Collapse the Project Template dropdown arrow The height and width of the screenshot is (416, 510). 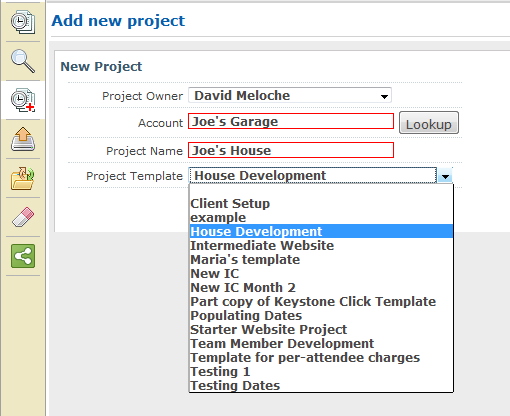tap(445, 176)
